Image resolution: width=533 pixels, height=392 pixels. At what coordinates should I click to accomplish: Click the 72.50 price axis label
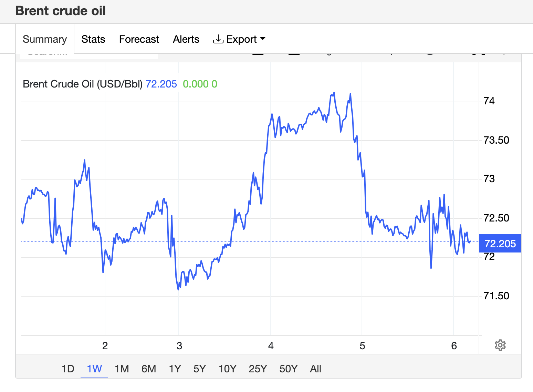point(497,218)
